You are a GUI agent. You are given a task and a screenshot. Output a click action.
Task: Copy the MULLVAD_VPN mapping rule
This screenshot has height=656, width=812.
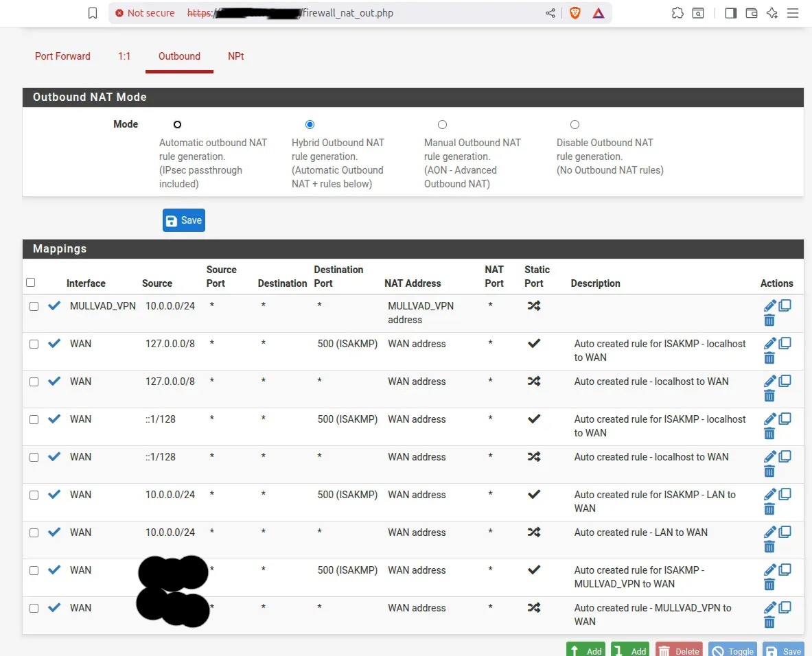pos(785,306)
